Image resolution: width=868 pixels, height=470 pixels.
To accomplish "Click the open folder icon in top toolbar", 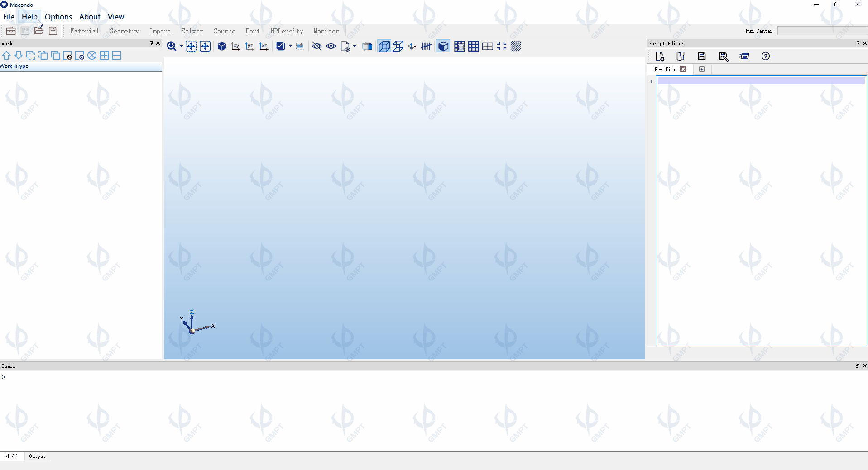I will pyautogui.click(x=39, y=31).
